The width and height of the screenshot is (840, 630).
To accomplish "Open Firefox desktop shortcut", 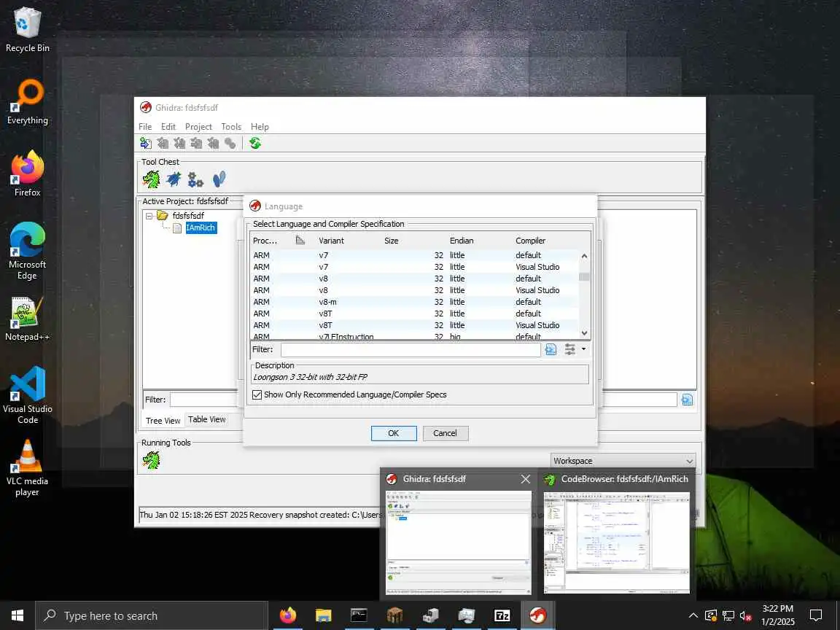I will click(x=27, y=174).
